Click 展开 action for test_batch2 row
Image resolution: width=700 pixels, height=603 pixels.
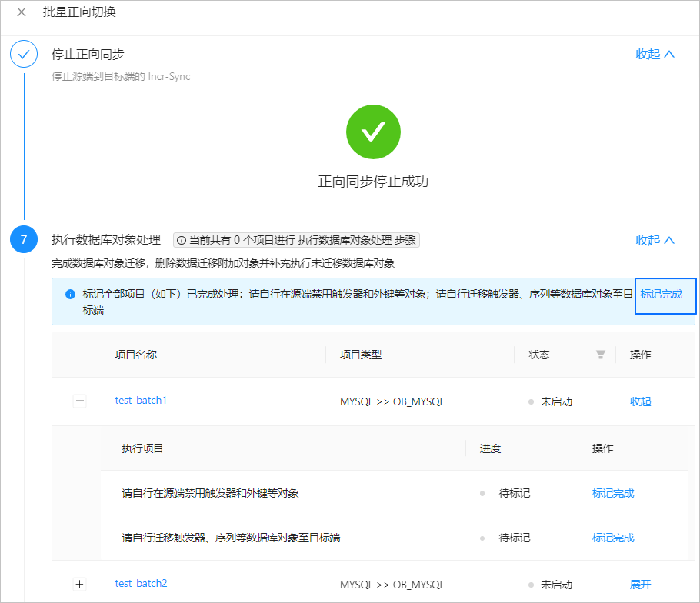640,585
